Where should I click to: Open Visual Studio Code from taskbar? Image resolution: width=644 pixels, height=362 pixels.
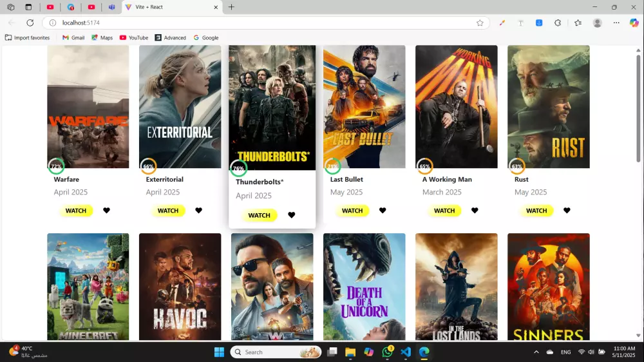coord(406,352)
